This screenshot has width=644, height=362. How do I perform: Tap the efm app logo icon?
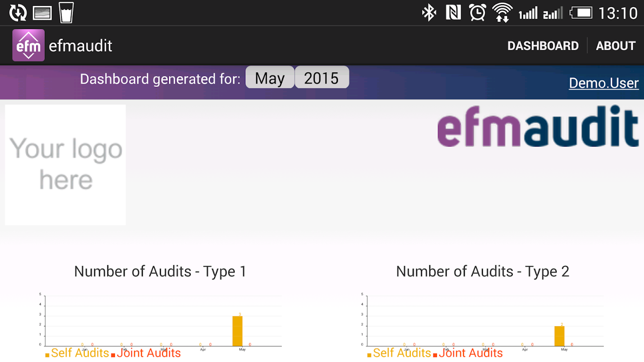(x=28, y=45)
